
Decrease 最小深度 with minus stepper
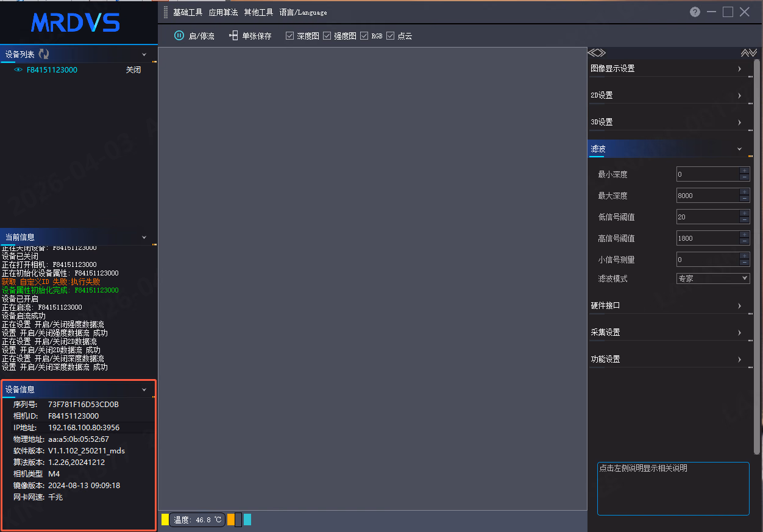(x=744, y=177)
